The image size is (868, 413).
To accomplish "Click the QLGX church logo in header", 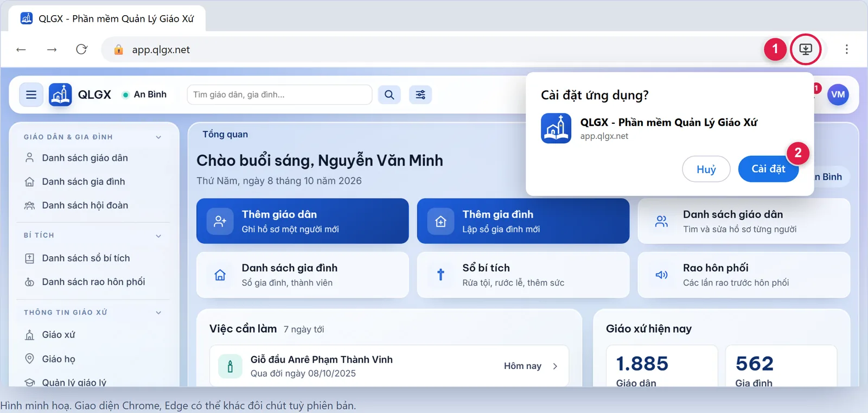I will [x=60, y=94].
